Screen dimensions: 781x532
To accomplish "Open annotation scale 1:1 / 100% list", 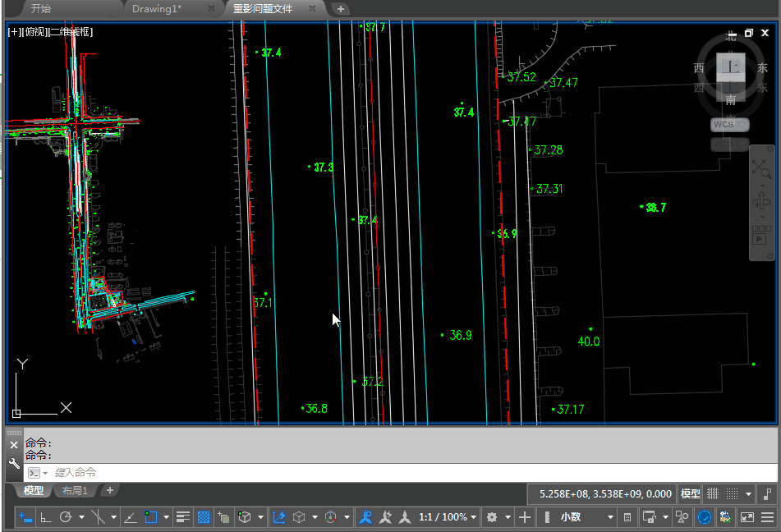I will pyautogui.click(x=443, y=517).
